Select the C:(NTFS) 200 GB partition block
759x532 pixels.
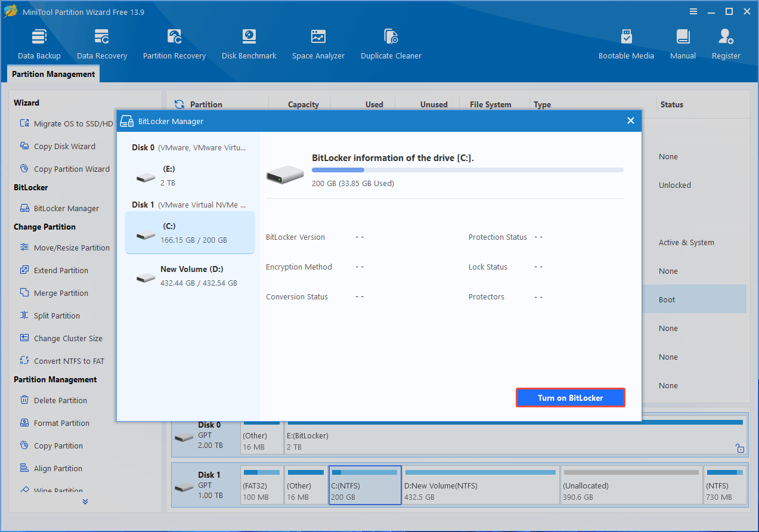(x=365, y=485)
